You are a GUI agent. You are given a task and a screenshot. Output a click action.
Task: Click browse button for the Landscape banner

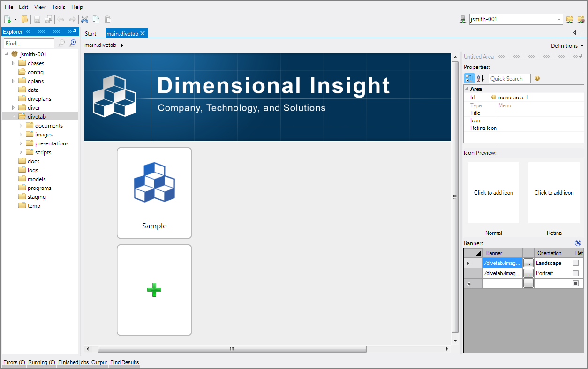528,263
